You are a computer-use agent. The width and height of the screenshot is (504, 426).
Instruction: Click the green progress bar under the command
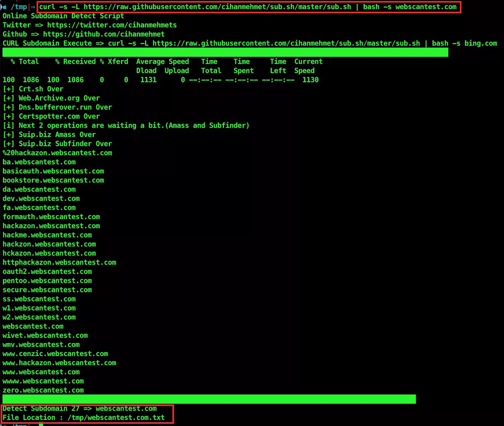(x=225, y=52)
